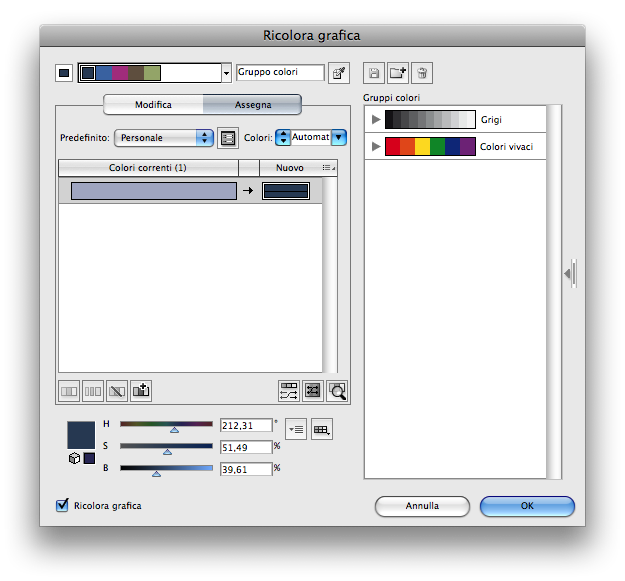Click the B brightness slider
The height and width of the screenshot is (581, 625).
point(166,469)
